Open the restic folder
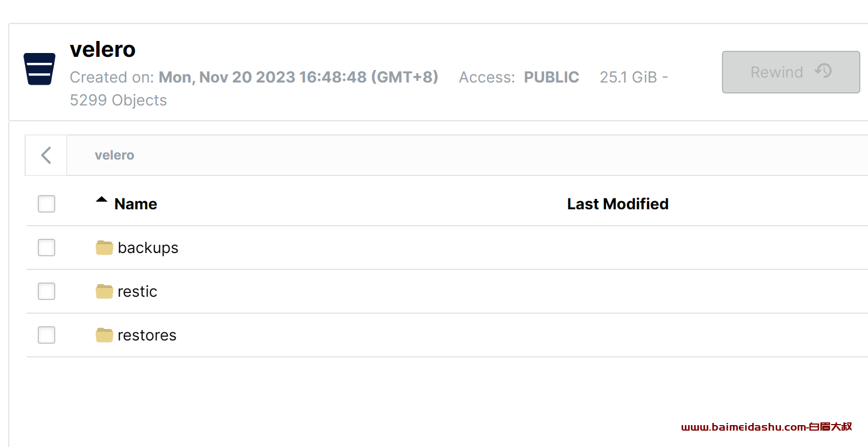Screen dimensions: 868x447 point(137,291)
